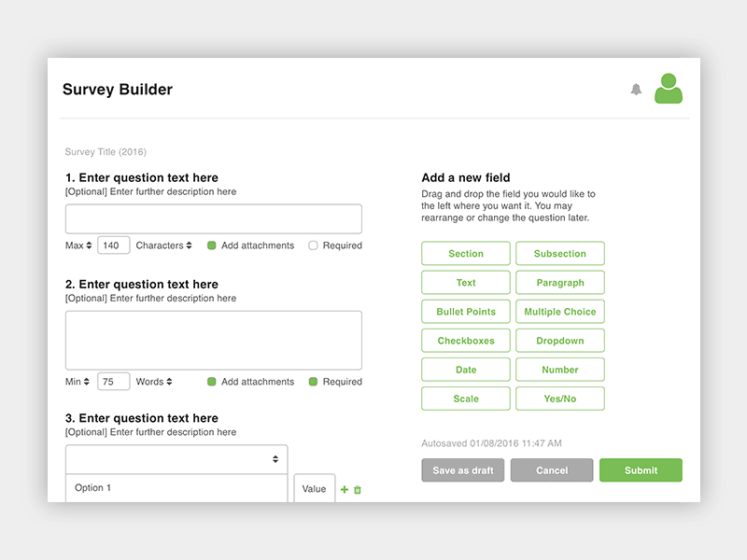The image size is (747, 560).
Task: Choose the Date field button
Action: 466,370
